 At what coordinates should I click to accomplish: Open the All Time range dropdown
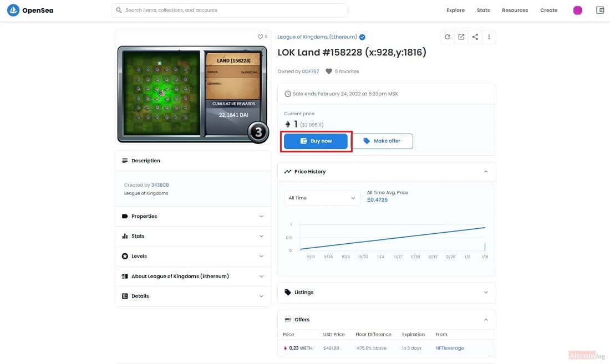(322, 198)
